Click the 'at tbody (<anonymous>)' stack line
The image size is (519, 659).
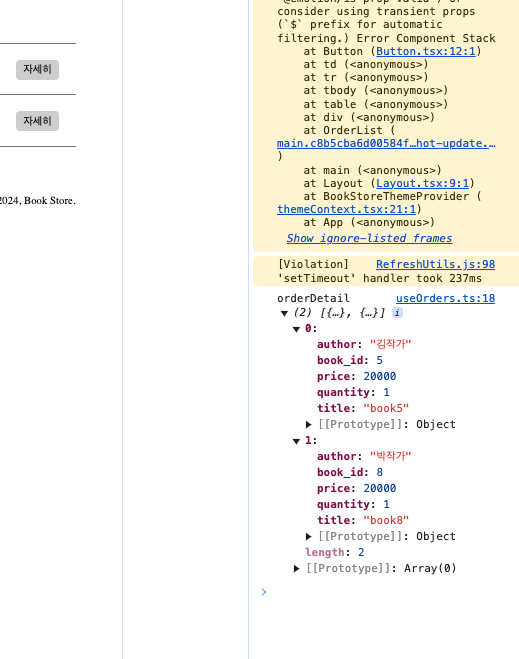point(376,90)
